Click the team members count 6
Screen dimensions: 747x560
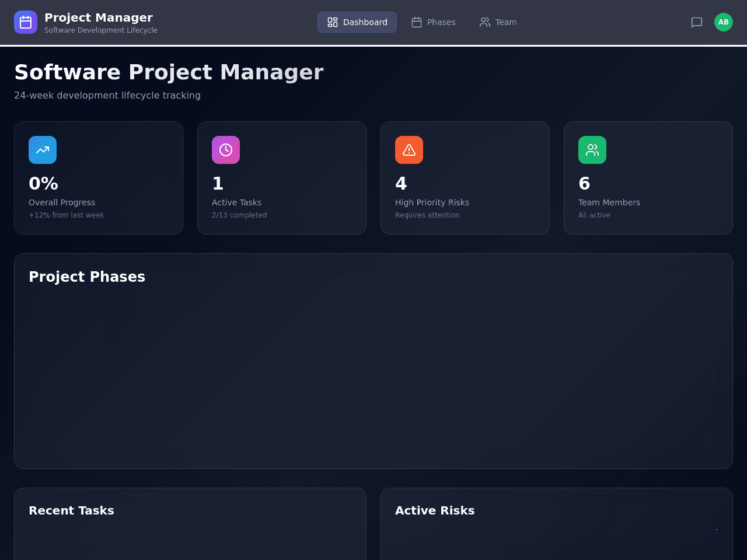584,184
